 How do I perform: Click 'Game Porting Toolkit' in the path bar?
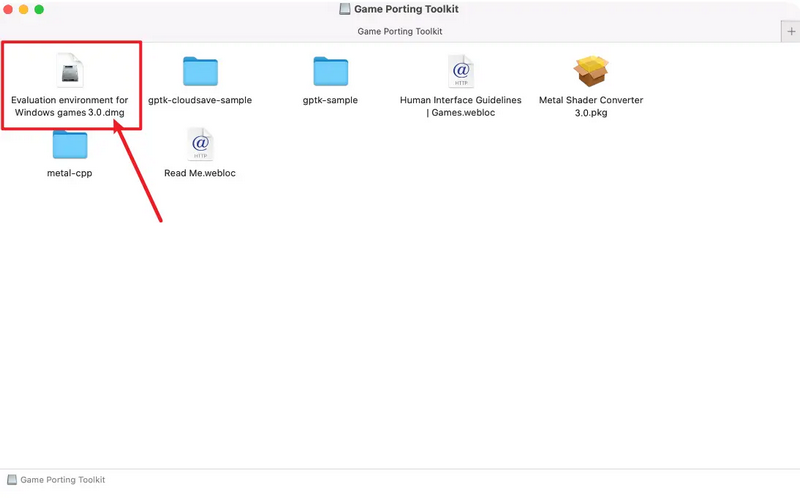(63, 480)
